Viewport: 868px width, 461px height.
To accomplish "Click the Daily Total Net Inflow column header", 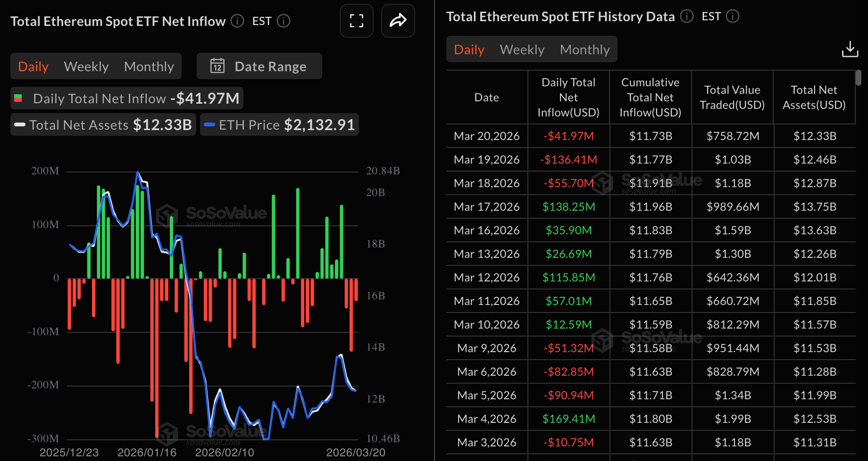I will (x=568, y=98).
